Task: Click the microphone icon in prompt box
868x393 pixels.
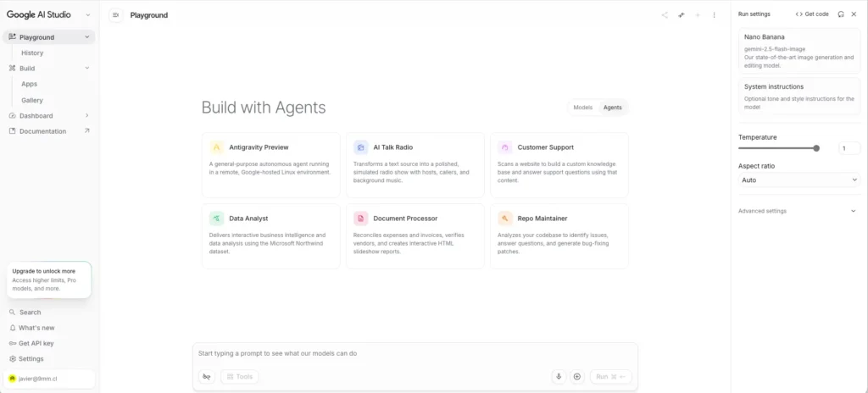Action: tap(559, 376)
